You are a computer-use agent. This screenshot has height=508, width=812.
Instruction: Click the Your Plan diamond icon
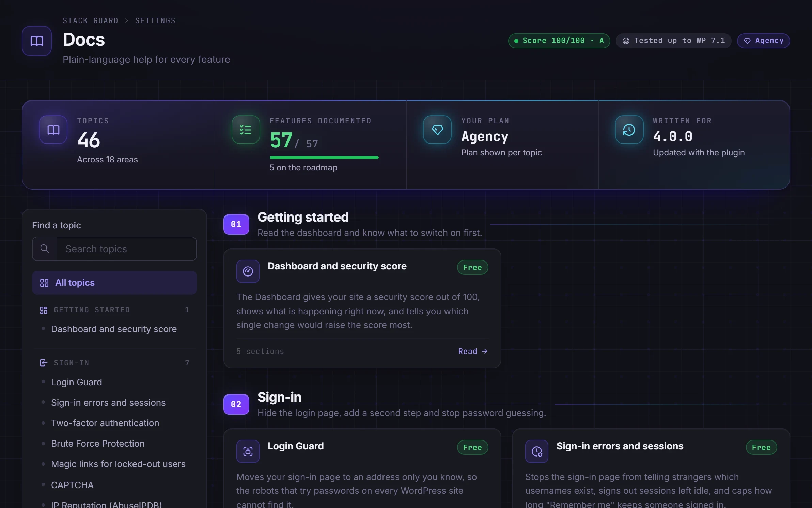pyautogui.click(x=437, y=130)
